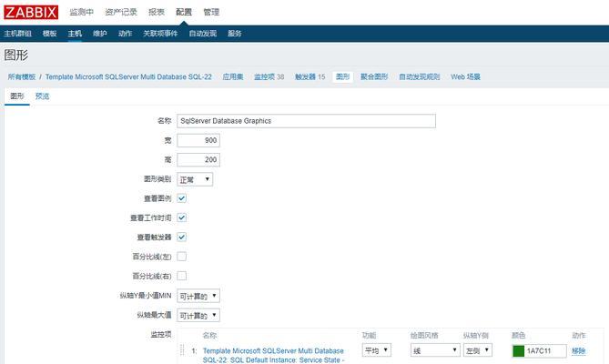Go to 维护 submenu
This screenshot has width=609, height=364.
coord(100,34)
